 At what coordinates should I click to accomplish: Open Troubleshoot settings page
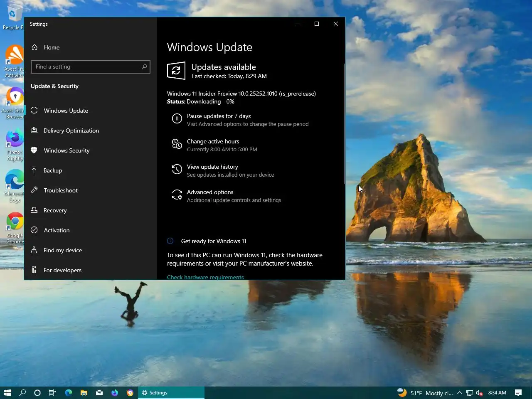[x=91, y=190]
